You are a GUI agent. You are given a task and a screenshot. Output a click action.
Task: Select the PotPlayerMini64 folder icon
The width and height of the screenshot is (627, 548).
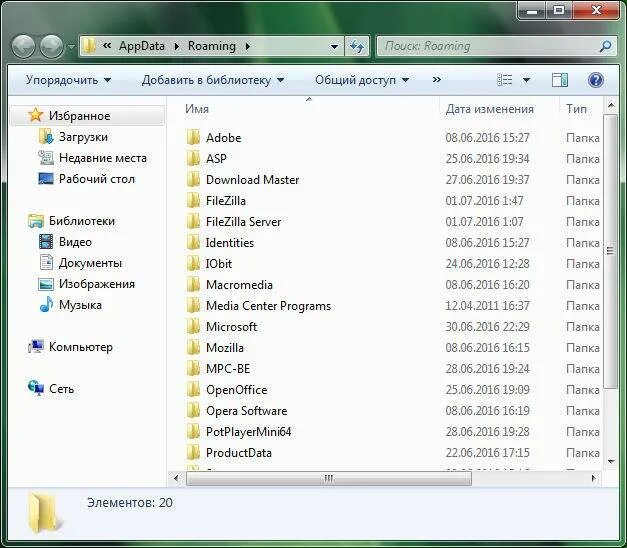[193, 431]
